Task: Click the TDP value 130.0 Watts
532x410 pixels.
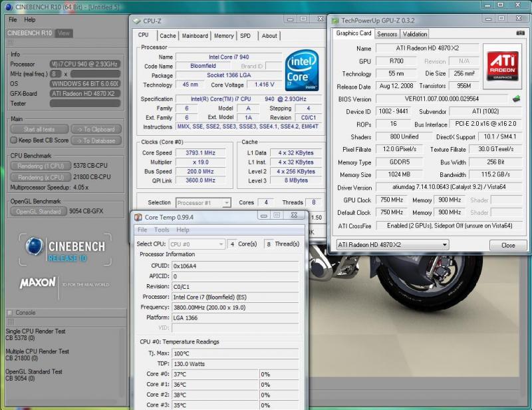Action: tap(235, 364)
